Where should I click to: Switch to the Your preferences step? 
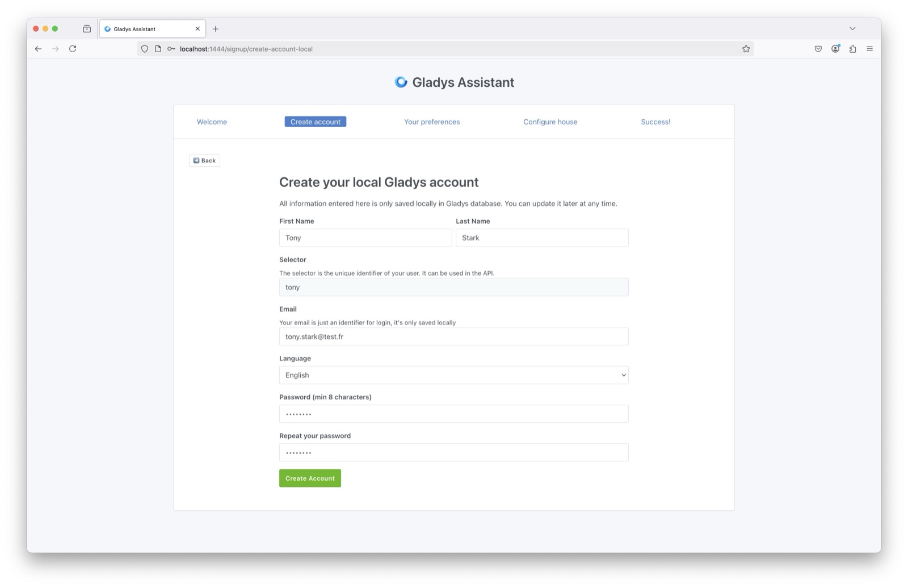[x=431, y=121]
